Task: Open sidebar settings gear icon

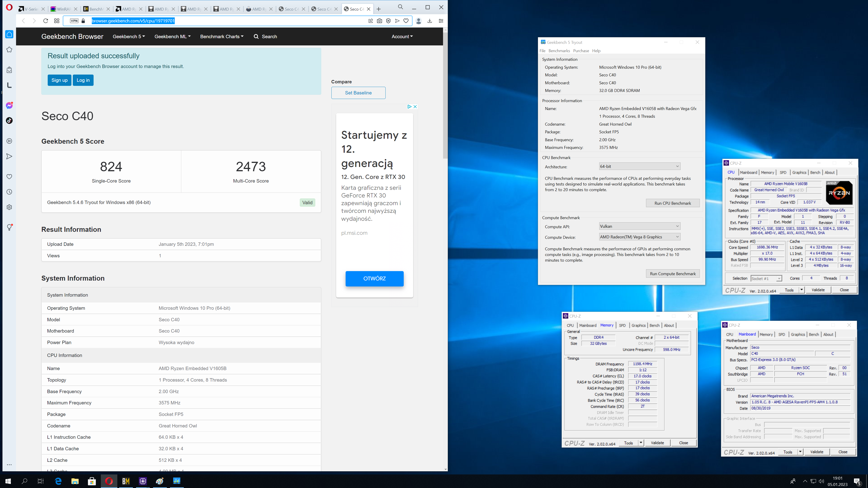Action: (x=9, y=207)
